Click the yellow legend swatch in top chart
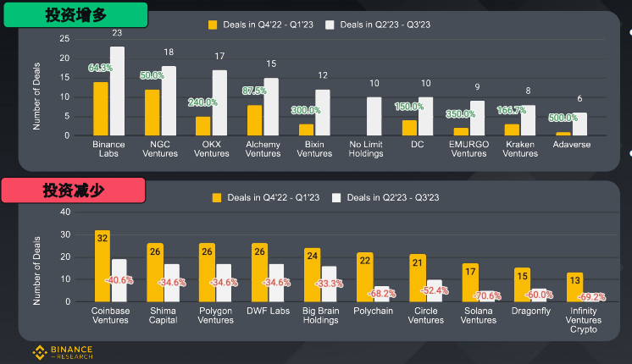Image resolution: width=632 pixels, height=364 pixels. (213, 25)
